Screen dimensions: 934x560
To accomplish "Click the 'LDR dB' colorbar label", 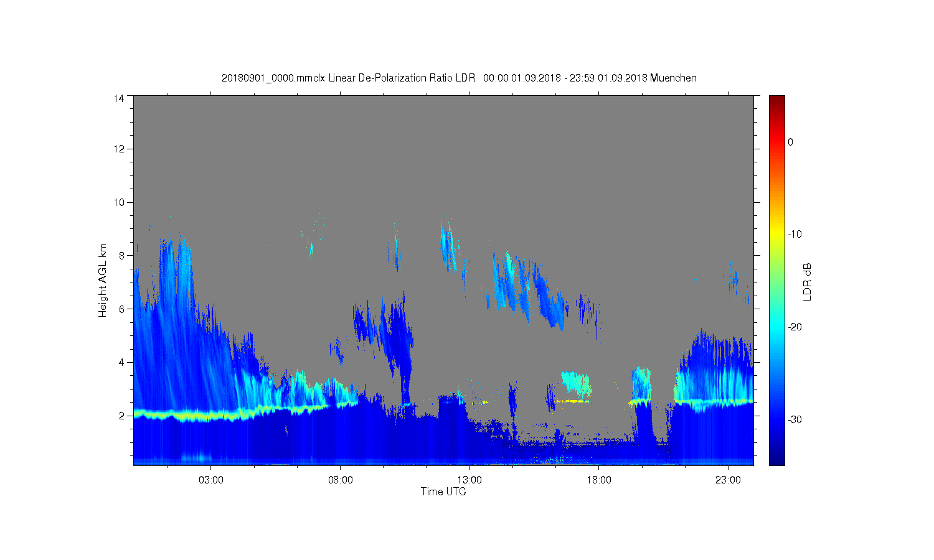I will [807, 282].
